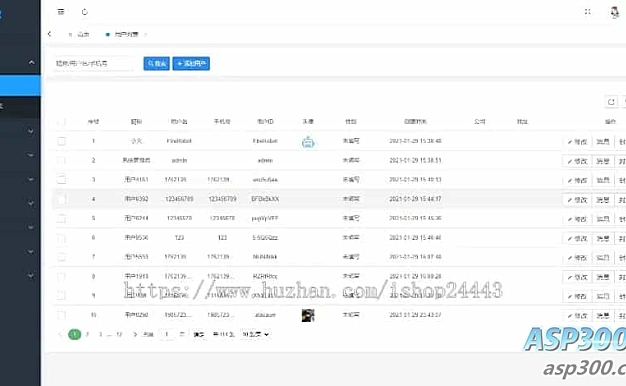Go to page 12 in pagination
This screenshot has height=386, width=626.
pos(119,335)
